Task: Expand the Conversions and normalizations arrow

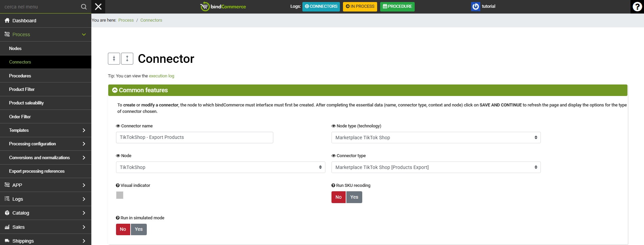Action: click(x=84, y=158)
